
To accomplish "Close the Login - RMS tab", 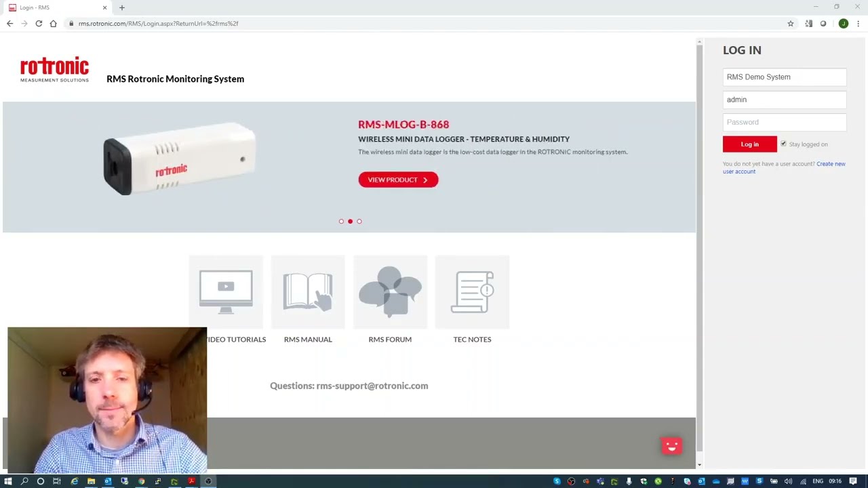I will point(105,7).
